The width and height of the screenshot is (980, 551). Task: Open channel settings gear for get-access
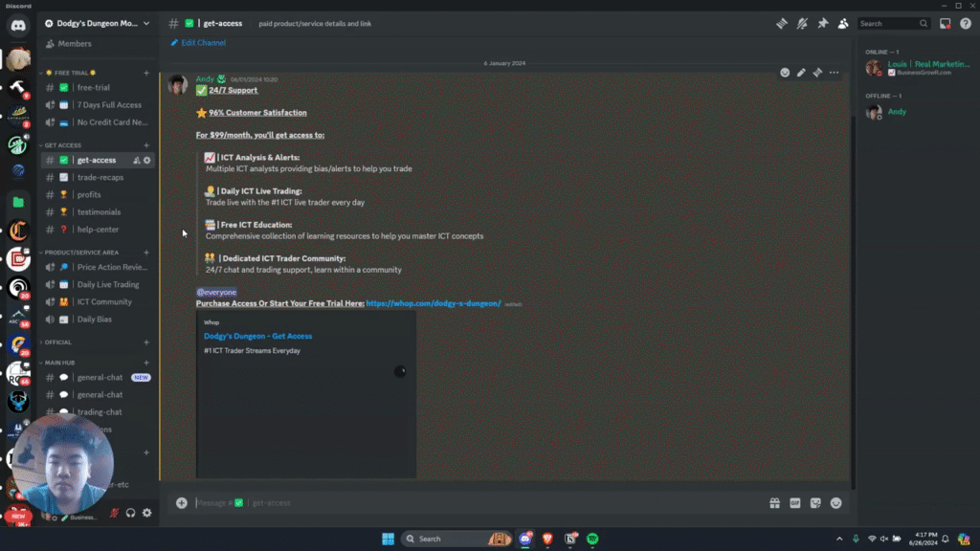[x=145, y=160]
